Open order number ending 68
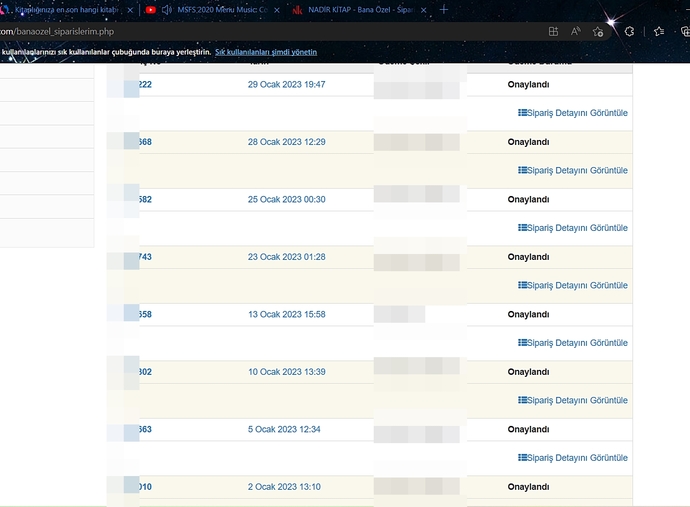Screen dimensions: 690x507 145,142
